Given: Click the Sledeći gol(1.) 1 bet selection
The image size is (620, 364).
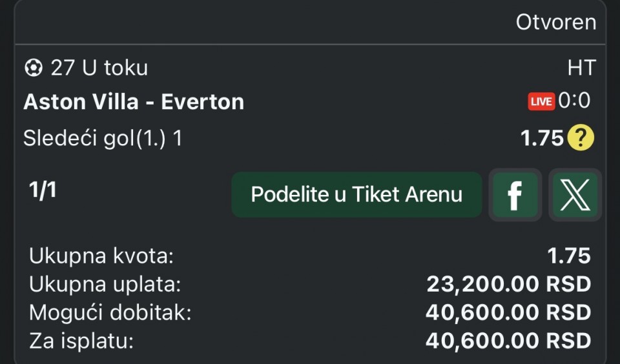Looking at the screenshot, I should (x=103, y=138).
